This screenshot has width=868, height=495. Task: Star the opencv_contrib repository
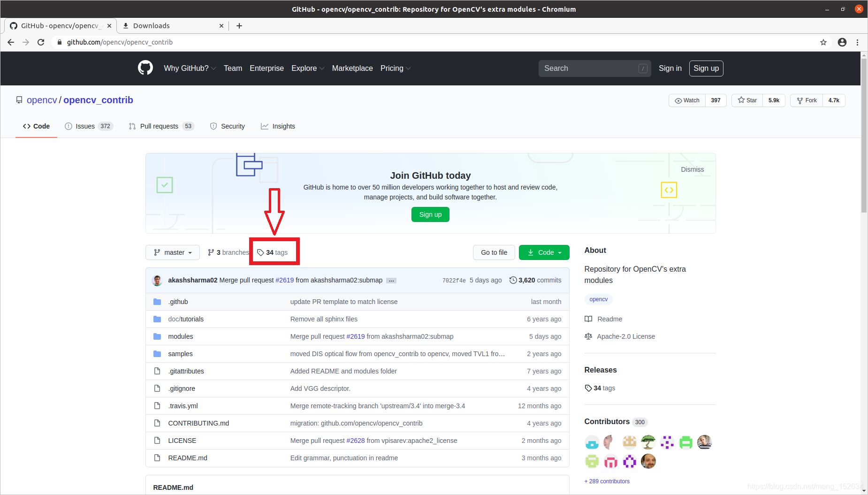tap(747, 100)
